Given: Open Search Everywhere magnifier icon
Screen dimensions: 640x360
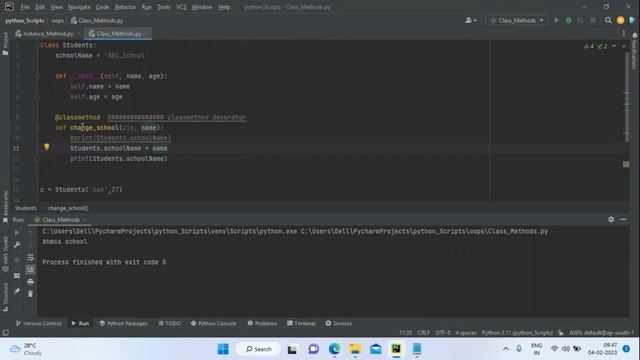Looking at the screenshot, I should pyautogui.click(x=608, y=20).
